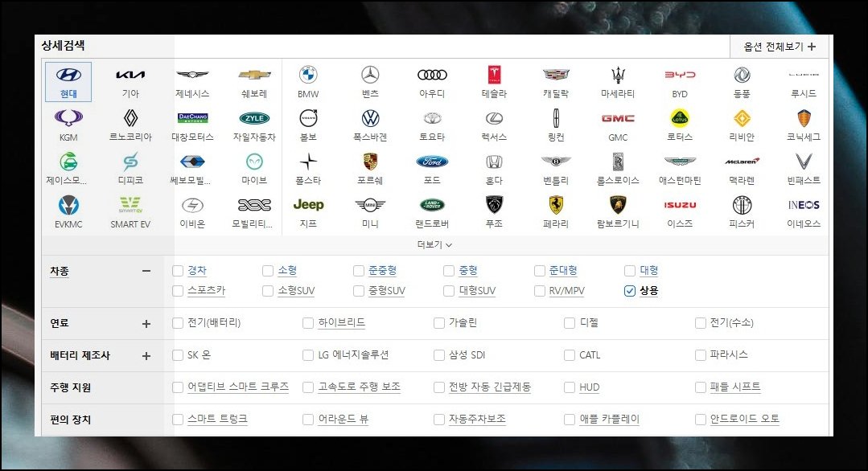This screenshot has height=471, width=868.
Task: Select the Land Rover (랜드로버) logo
Action: click(x=432, y=205)
